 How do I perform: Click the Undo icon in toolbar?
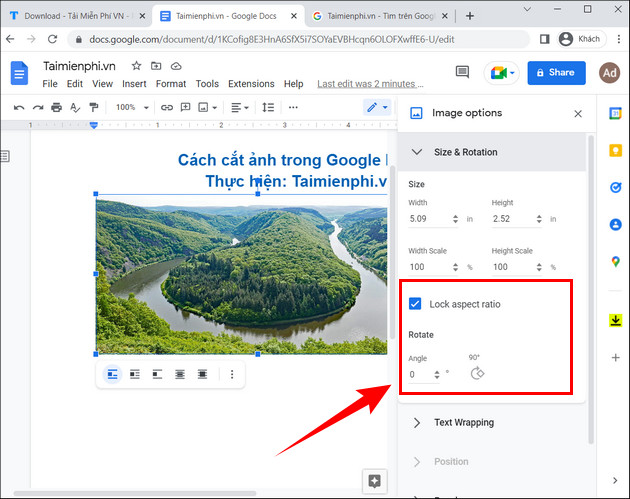coord(19,108)
